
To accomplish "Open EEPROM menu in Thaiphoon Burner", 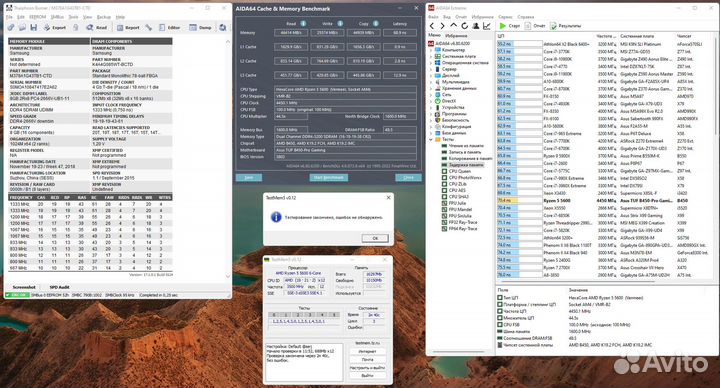I will [x=37, y=17].
